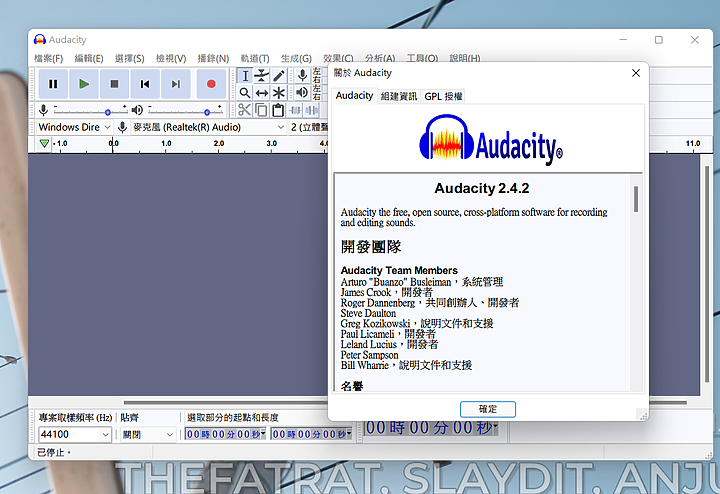The image size is (720, 494).
Task: Click the Stop transport button
Action: [x=114, y=84]
